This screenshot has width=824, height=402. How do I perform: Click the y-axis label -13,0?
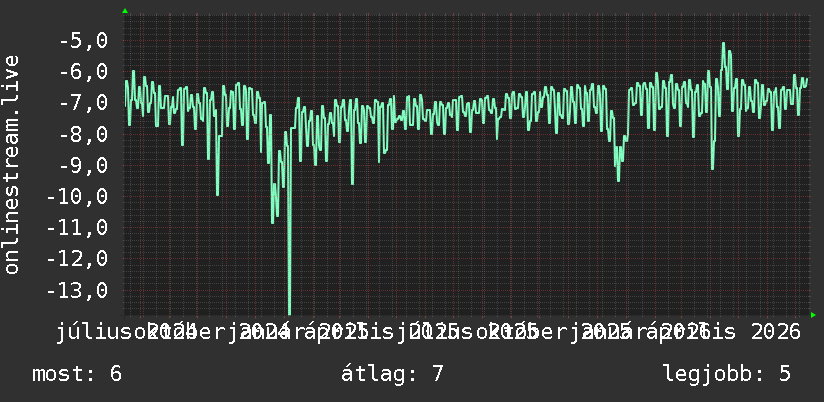coord(77,290)
